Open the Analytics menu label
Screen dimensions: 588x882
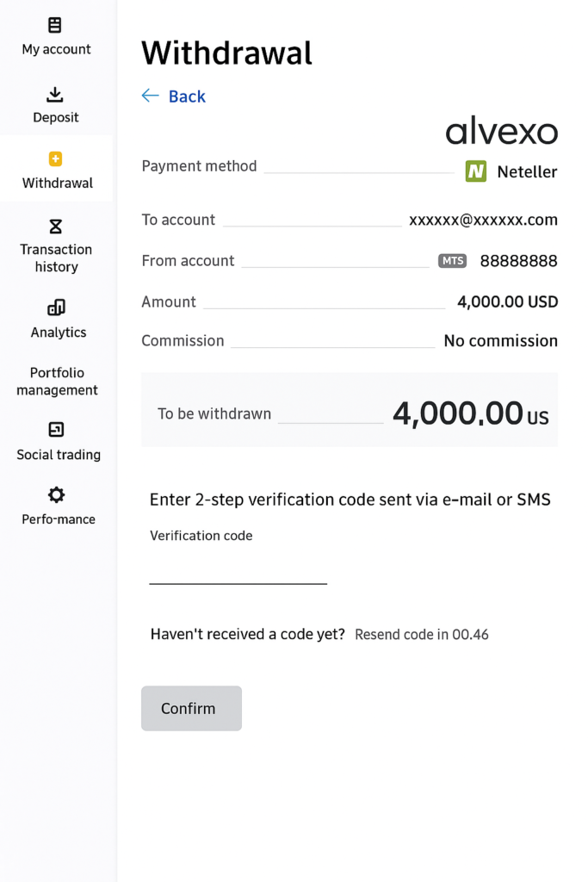59,332
